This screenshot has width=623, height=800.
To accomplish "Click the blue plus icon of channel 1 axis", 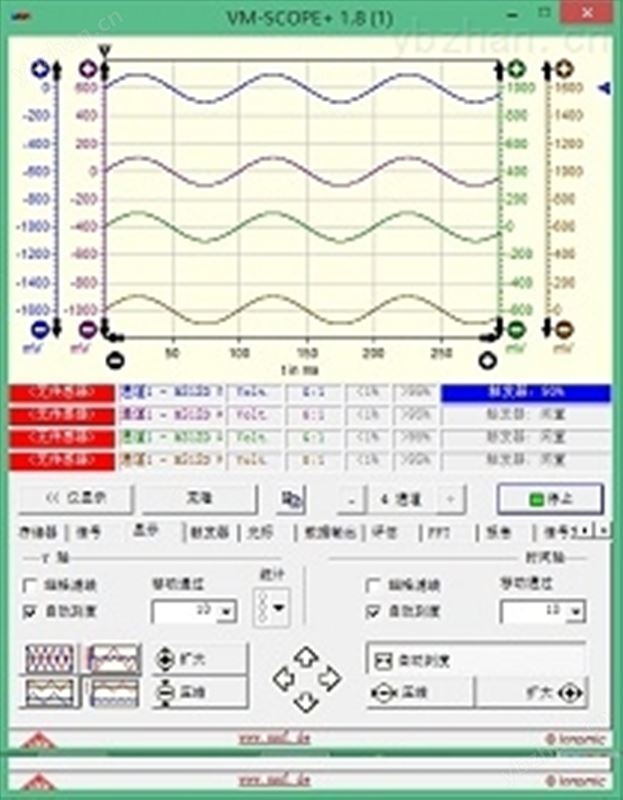I will click(x=40, y=68).
